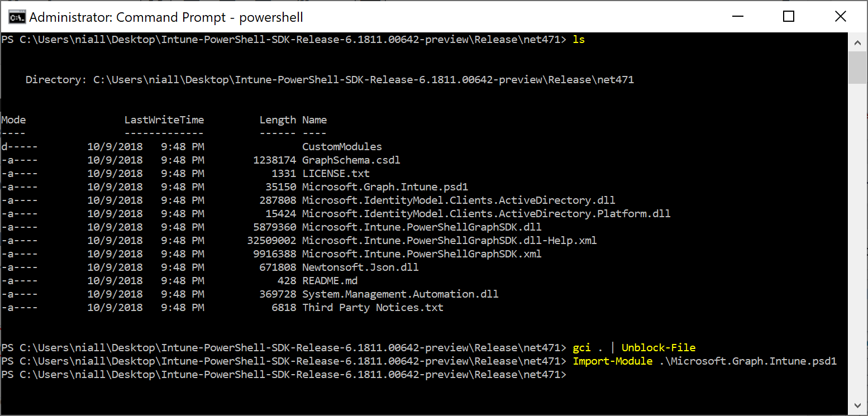Screen dimensions: 868x416
Task: Click the Third Party Notices.txt entry
Action: (x=373, y=307)
